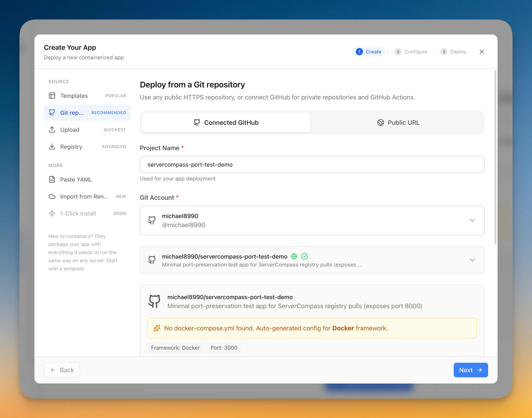Click the NEW badge on Import from Render
Screen dimensions: 532x418
click(121, 197)
